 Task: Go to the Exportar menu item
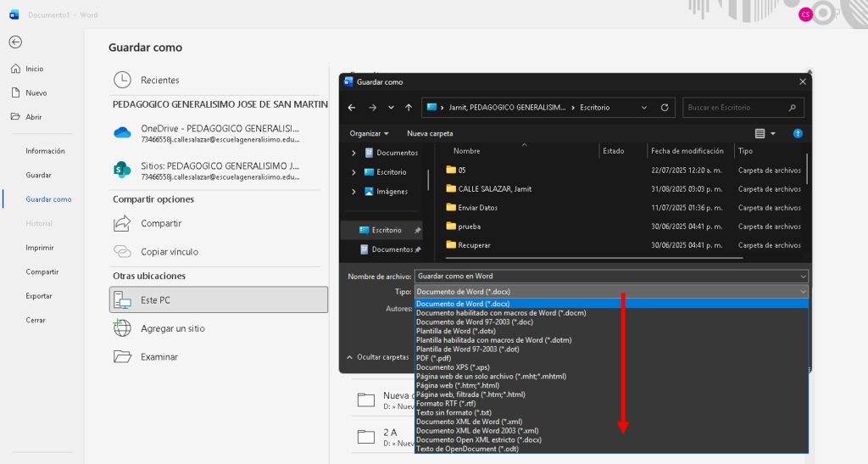[x=39, y=296]
